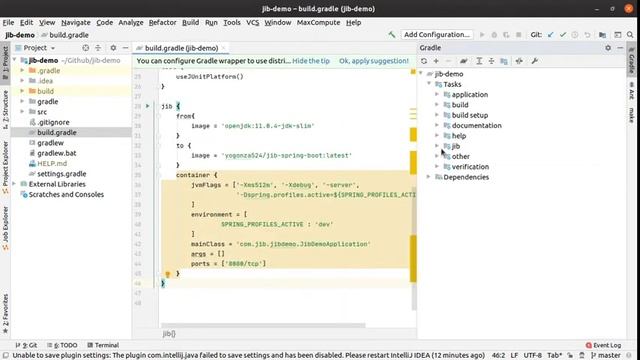Open the Tools menu

pyautogui.click(x=232, y=22)
